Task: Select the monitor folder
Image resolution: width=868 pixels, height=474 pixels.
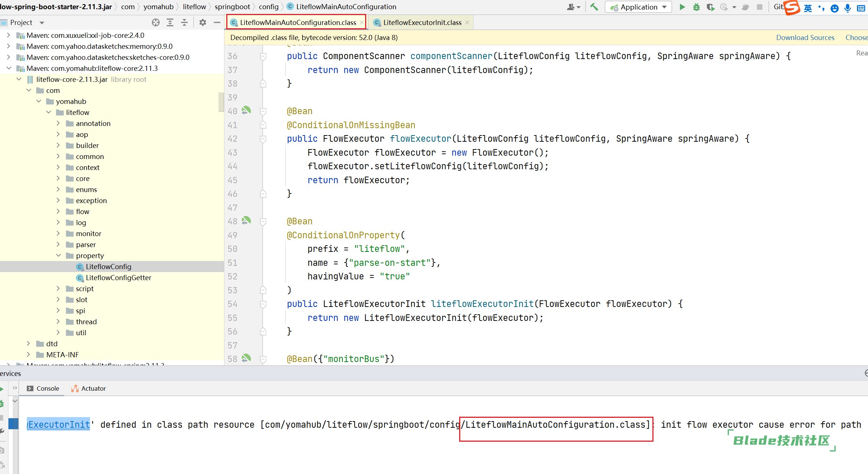Action: 89,234
